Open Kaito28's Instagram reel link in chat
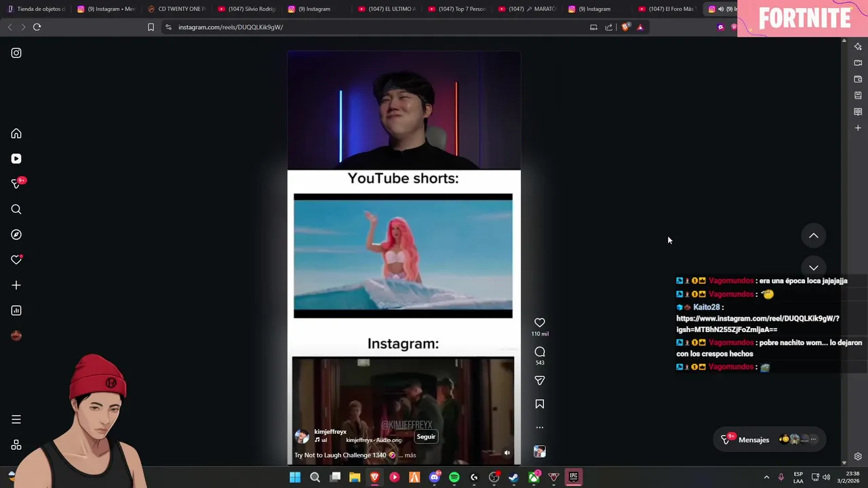 coord(757,324)
